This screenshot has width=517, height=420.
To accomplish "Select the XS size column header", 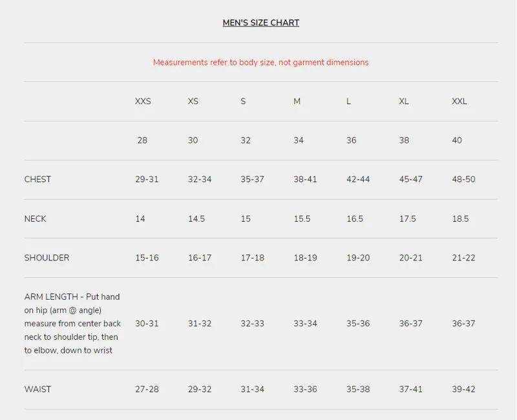I will [193, 101].
